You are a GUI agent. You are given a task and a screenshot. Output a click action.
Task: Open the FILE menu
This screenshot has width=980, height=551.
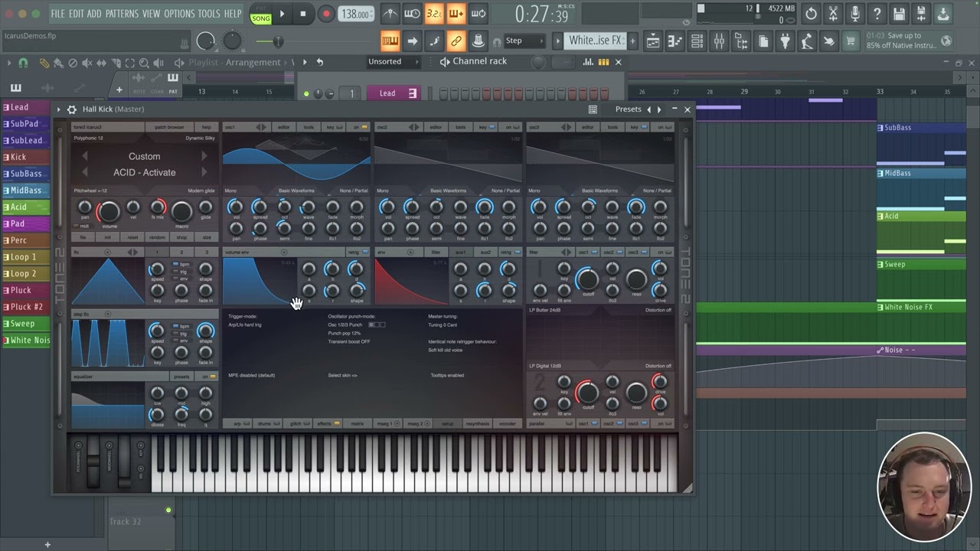[57, 14]
